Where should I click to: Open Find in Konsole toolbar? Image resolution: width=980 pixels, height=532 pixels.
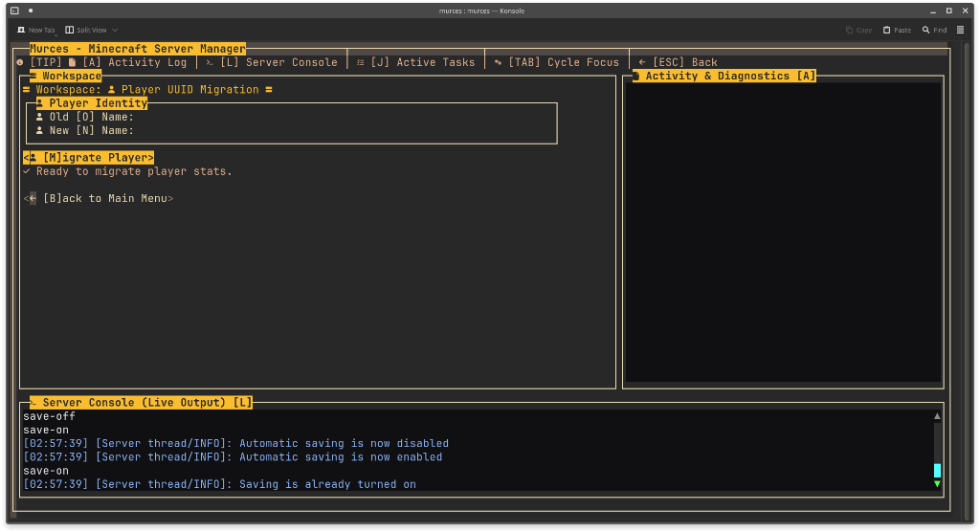[934, 30]
